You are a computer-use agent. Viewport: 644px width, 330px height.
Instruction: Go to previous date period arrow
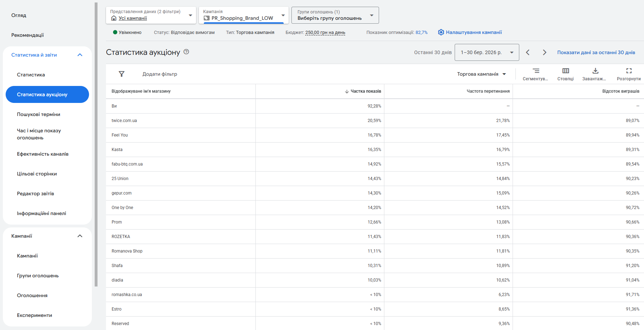528,52
